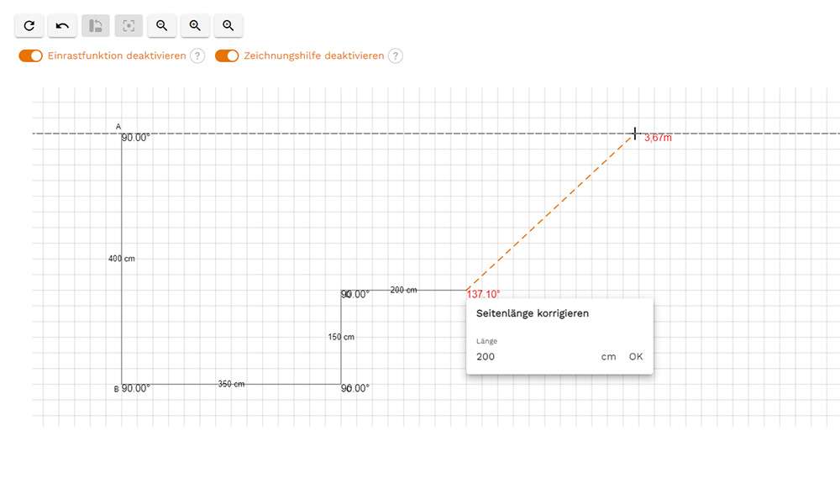Click vertex A on the drawing
Image resolution: width=840 pixels, height=504 pixels.
(118, 126)
